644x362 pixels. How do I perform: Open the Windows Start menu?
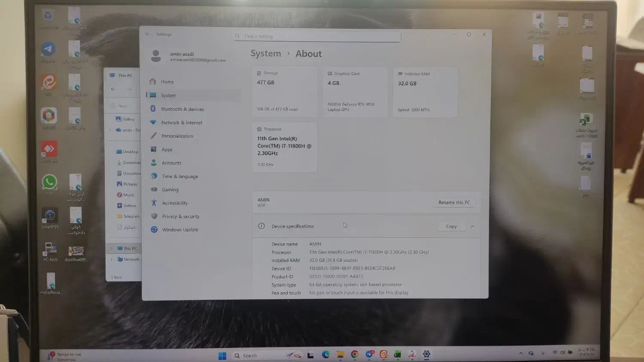point(222,356)
